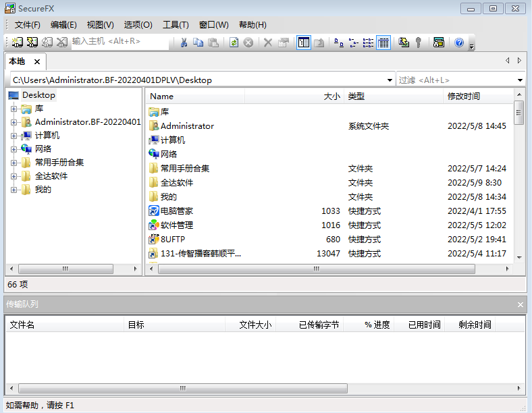
Task: Select the 软件管理 shortcut icon in file list
Action: click(x=154, y=225)
